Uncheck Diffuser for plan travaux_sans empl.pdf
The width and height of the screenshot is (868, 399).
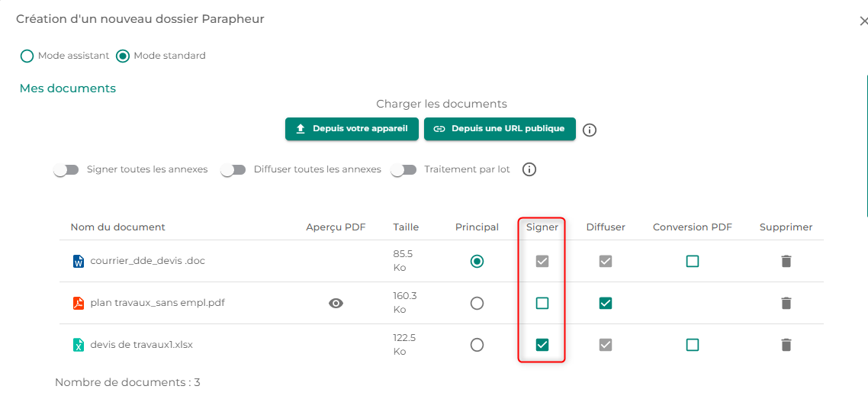[x=606, y=303]
